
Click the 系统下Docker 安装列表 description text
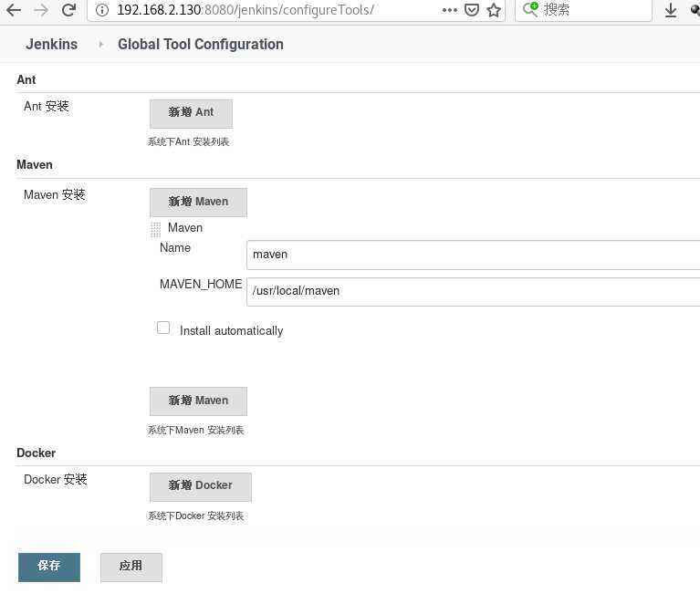click(x=195, y=516)
